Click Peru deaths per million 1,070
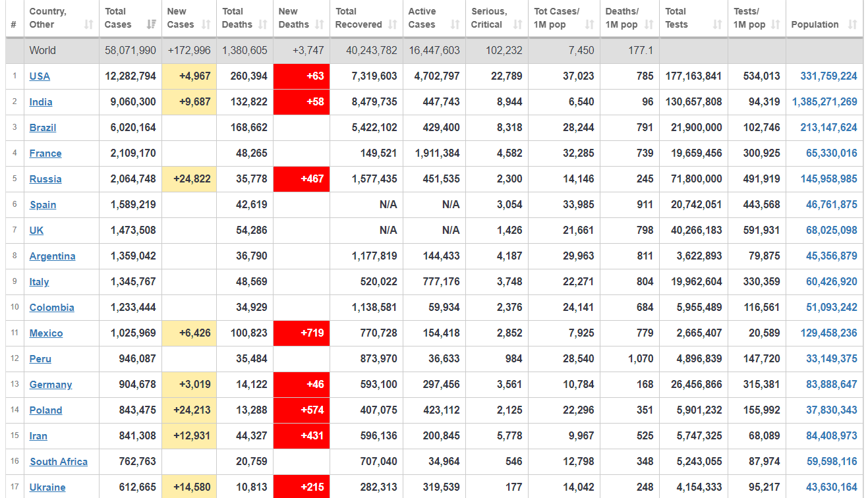868x498 pixels. tap(641, 359)
